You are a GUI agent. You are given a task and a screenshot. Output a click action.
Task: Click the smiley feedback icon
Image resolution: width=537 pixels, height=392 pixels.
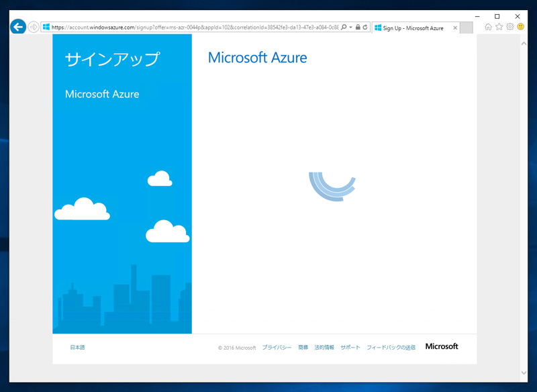[521, 27]
